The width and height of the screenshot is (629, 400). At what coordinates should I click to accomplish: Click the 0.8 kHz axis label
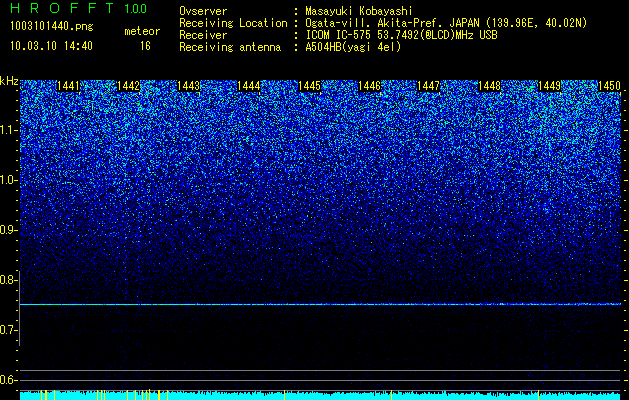coord(6,280)
